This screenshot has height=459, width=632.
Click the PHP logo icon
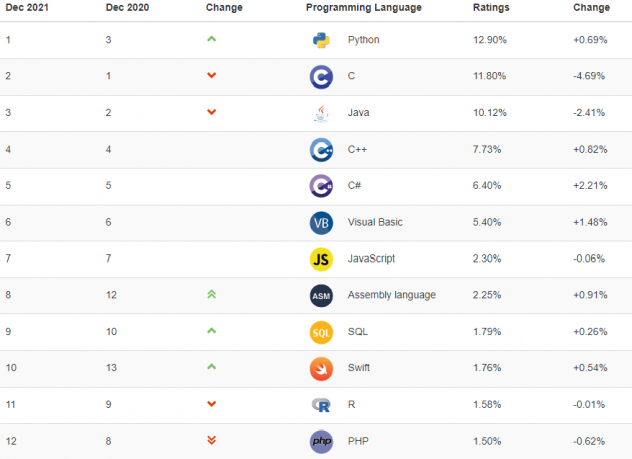pyautogui.click(x=321, y=441)
